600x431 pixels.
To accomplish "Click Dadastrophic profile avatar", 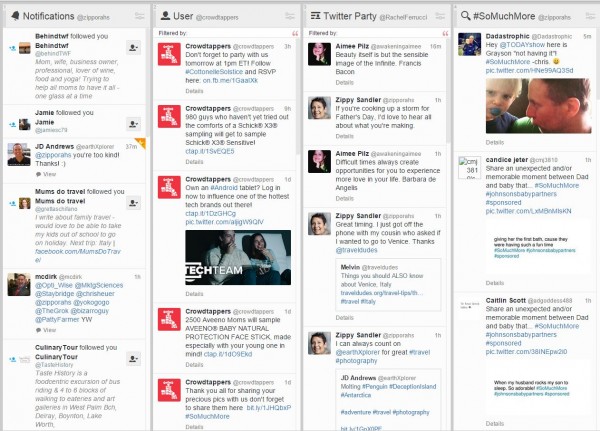I will click(x=470, y=44).
